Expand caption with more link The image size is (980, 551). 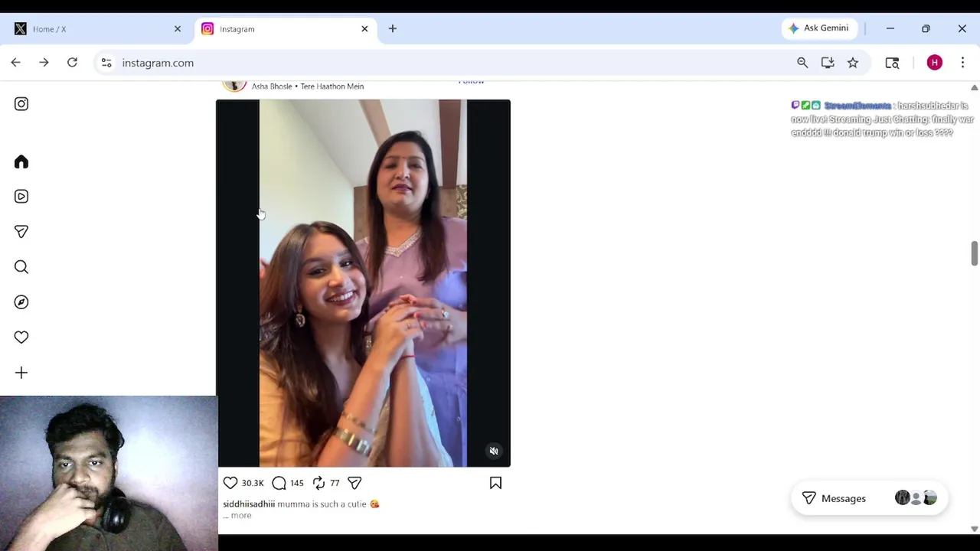[241, 516]
